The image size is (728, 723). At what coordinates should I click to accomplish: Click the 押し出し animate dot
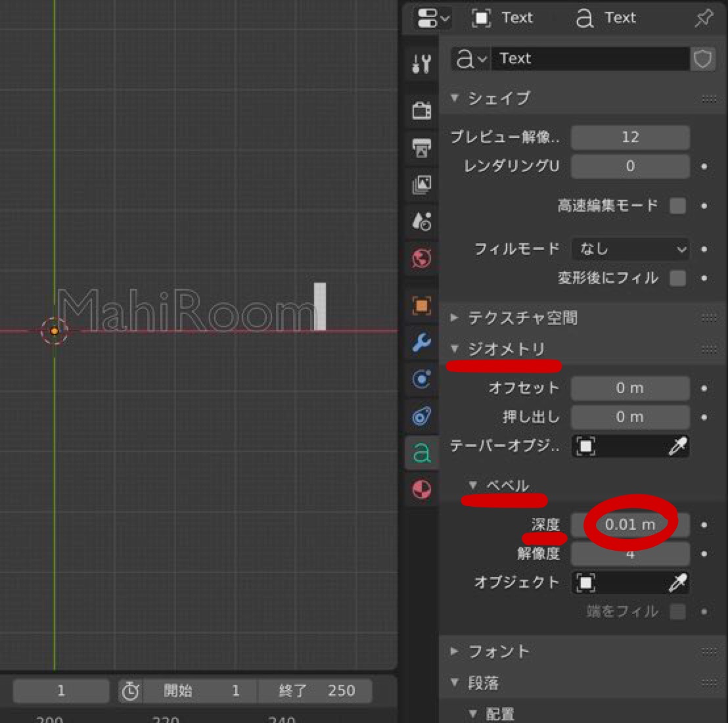tap(704, 417)
